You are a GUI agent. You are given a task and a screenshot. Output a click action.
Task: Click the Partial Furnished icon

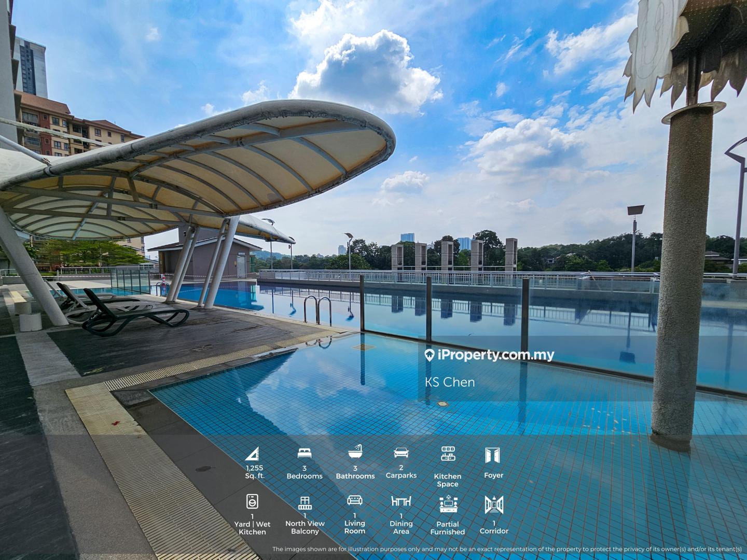pos(448,505)
